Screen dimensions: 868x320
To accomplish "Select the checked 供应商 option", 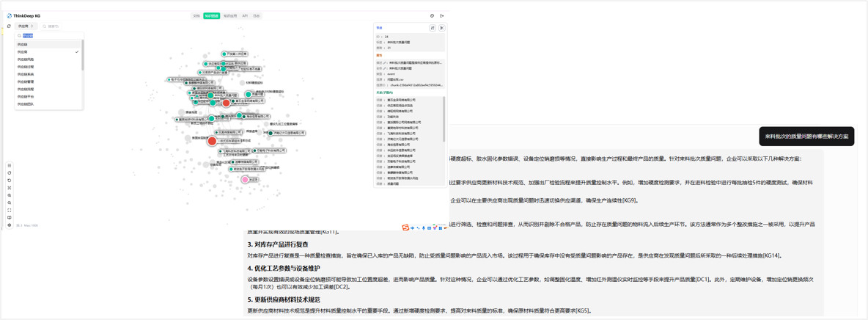I will 23,52.
